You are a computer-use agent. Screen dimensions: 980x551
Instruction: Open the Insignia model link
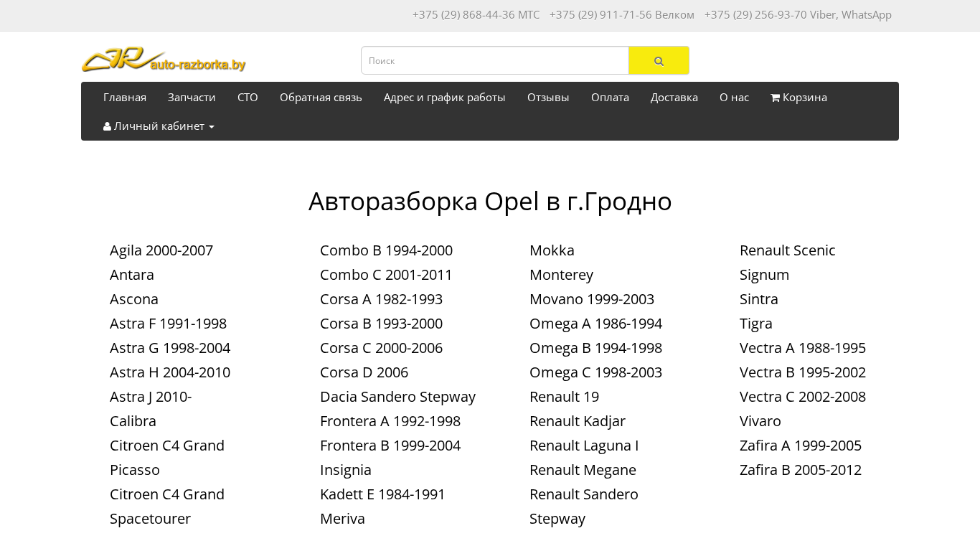coord(346,470)
